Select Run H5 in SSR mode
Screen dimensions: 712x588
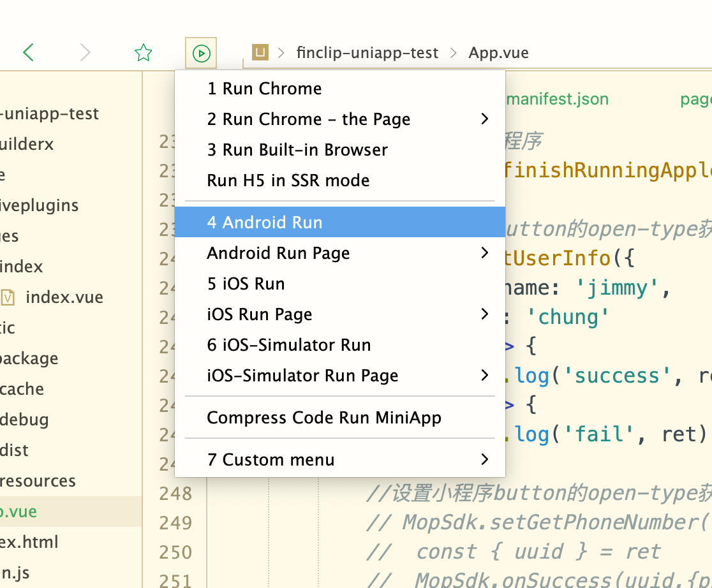coord(288,180)
